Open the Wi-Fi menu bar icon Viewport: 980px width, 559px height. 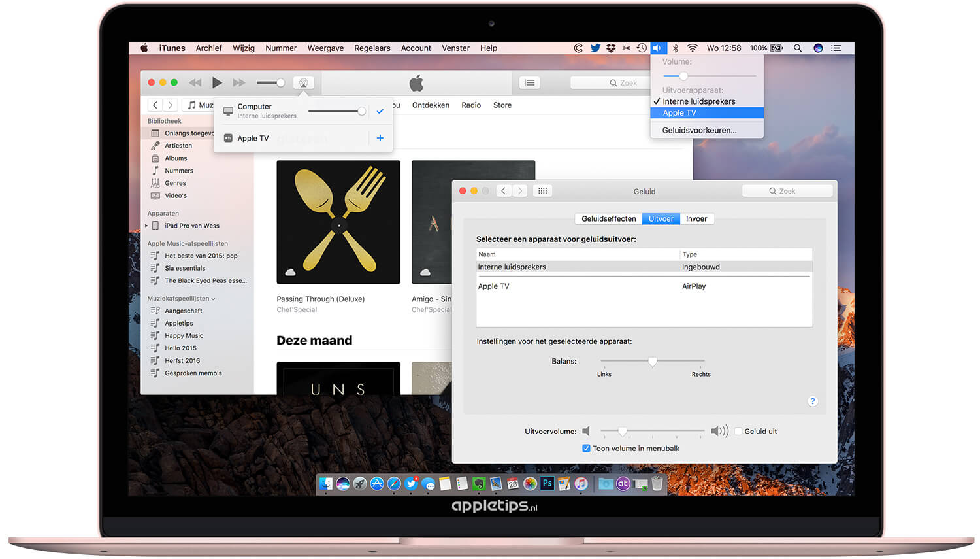coord(693,48)
